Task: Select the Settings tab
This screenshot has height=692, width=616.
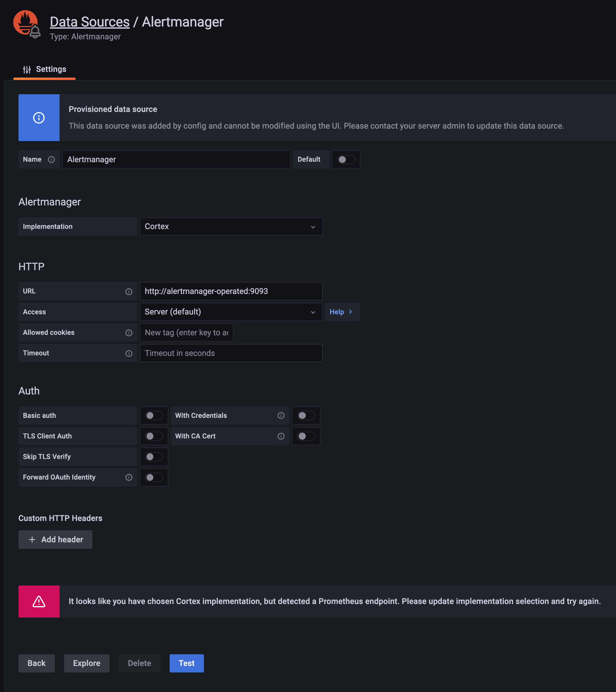Action: [x=45, y=70]
